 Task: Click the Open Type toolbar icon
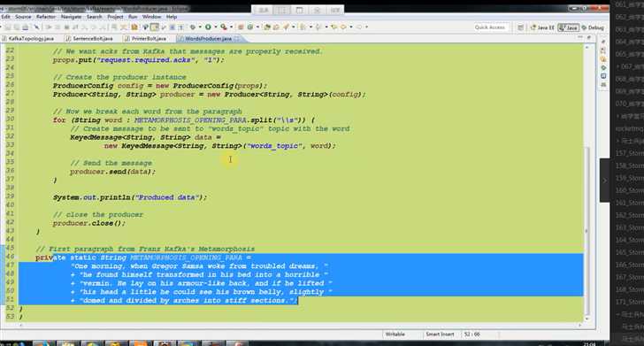(x=266, y=27)
